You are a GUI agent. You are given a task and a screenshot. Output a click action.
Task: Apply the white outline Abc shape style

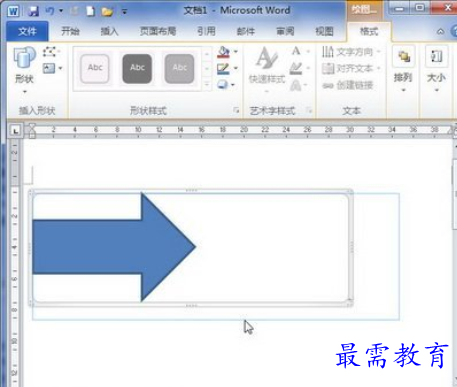click(x=95, y=68)
